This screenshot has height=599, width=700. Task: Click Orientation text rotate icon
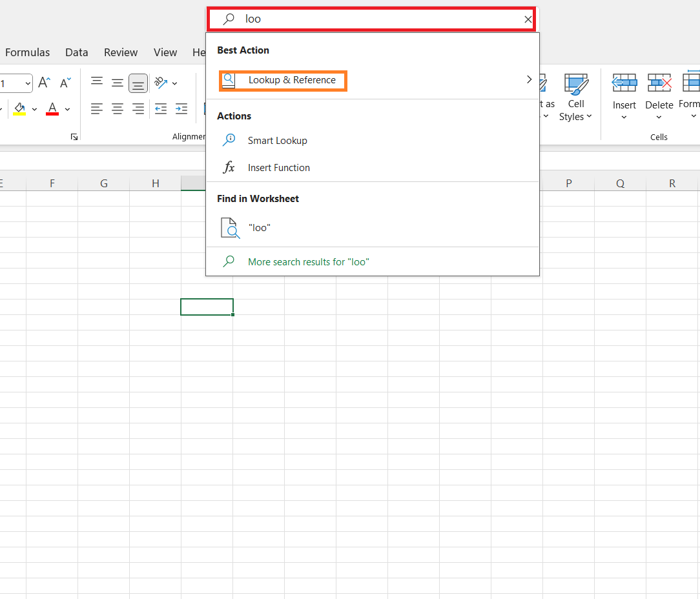[161, 83]
